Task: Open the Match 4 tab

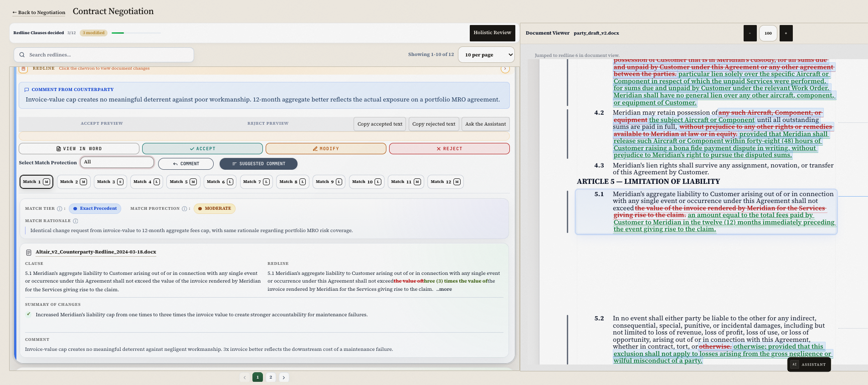Action: [147, 182]
